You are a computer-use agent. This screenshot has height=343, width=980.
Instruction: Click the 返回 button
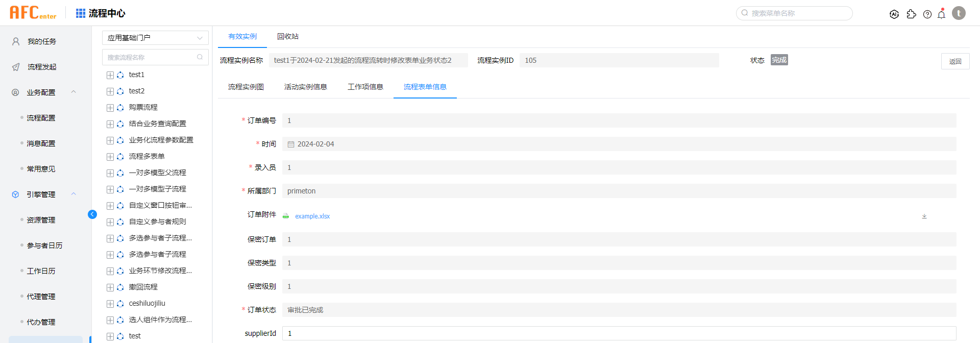(x=955, y=61)
